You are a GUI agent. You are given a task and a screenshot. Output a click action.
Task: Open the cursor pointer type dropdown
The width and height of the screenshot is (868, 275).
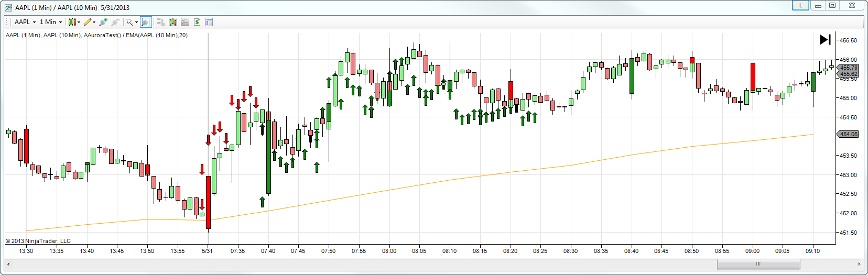132,22
